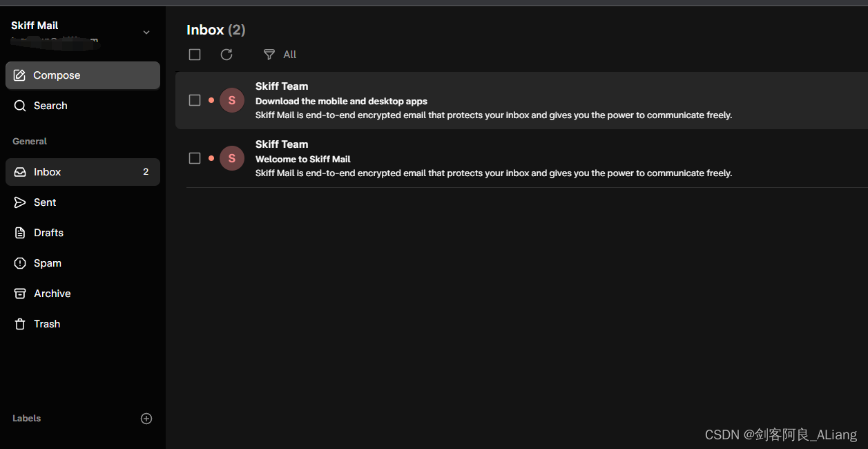The image size is (868, 449).
Task: Check the 'Welcome to Skiff Mail' email checkbox
Action: (195, 158)
